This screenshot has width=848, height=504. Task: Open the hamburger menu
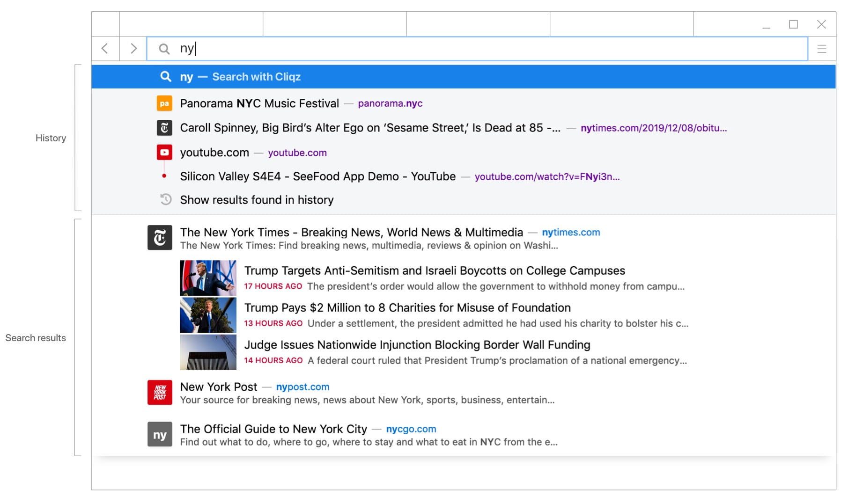(821, 49)
